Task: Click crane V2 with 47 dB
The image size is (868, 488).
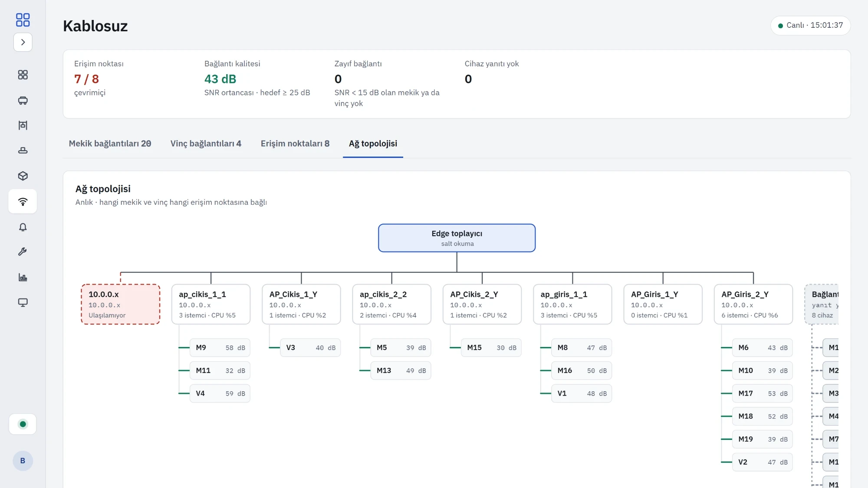Action: (x=763, y=462)
